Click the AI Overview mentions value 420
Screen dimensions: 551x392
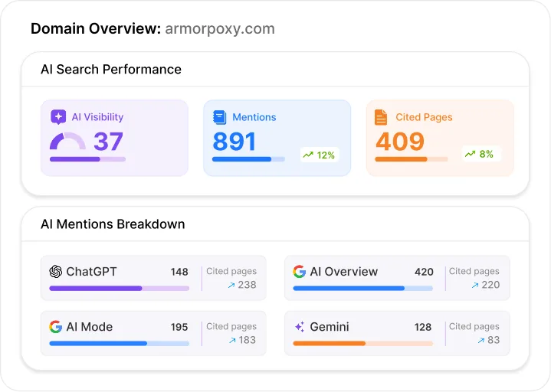coord(424,272)
